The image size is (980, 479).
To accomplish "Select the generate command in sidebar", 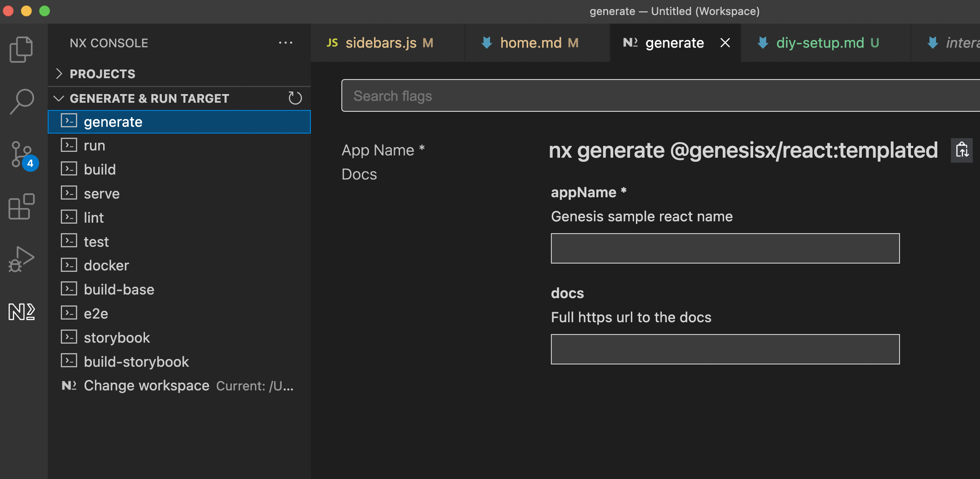I will point(180,122).
